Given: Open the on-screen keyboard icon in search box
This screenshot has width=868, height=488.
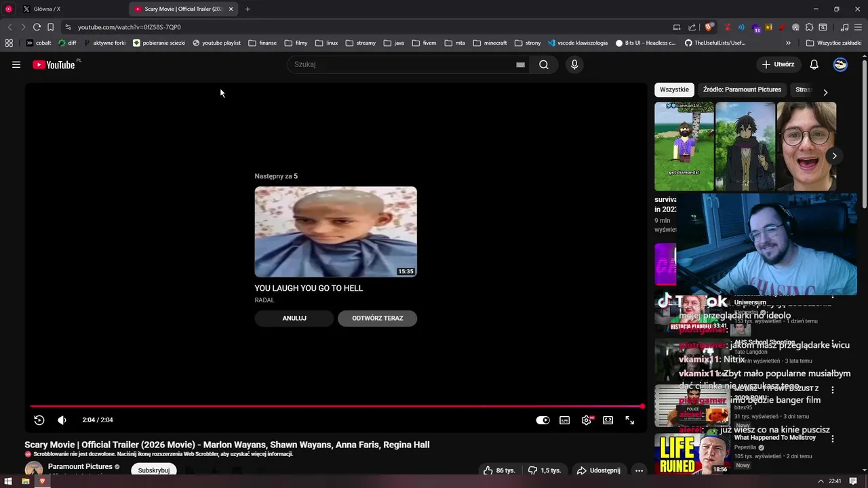Looking at the screenshot, I should click(x=520, y=64).
